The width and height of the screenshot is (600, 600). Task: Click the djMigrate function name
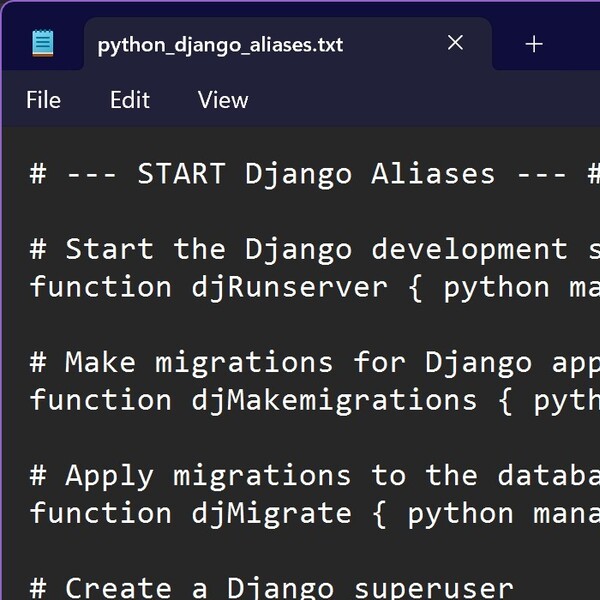(x=271, y=513)
